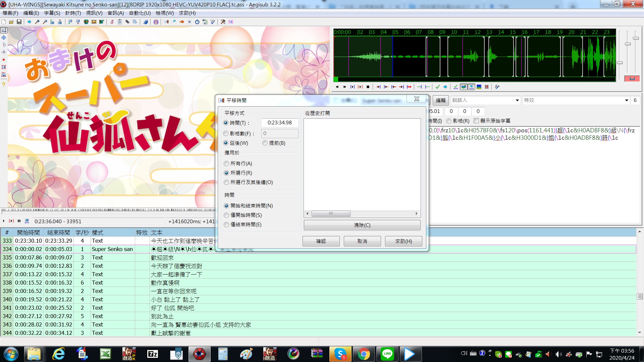Open the file Properties clipboard icon

click(x=120, y=22)
